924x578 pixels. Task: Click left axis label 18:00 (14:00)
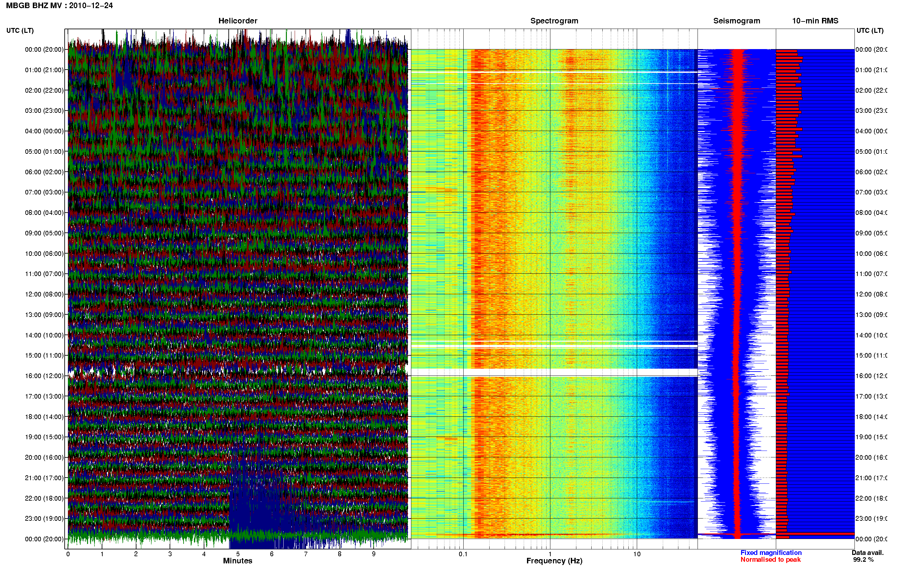pos(44,417)
